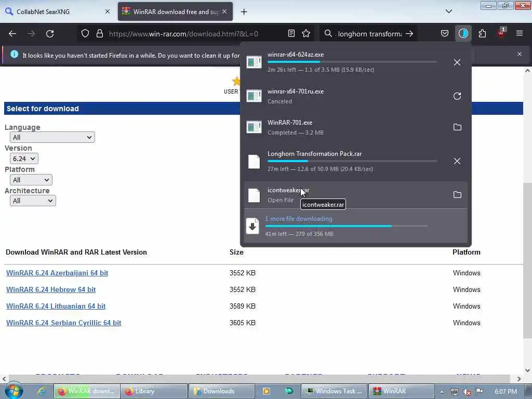Open the Action Center flag icon
Viewport: 532px width, 399px height.
(x=479, y=392)
